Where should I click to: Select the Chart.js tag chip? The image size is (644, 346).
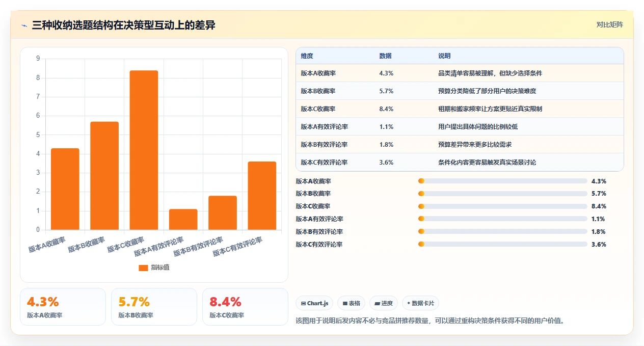[314, 303]
